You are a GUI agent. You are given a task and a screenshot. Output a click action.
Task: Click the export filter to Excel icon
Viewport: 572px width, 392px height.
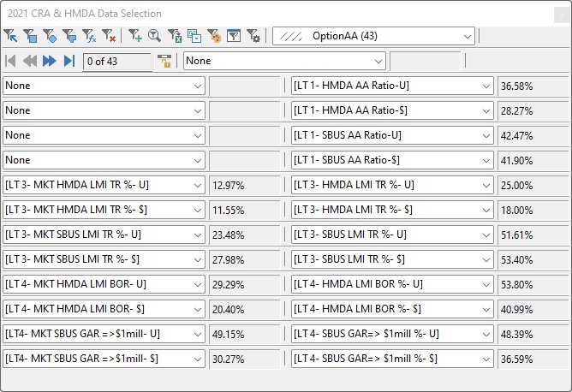(x=175, y=36)
